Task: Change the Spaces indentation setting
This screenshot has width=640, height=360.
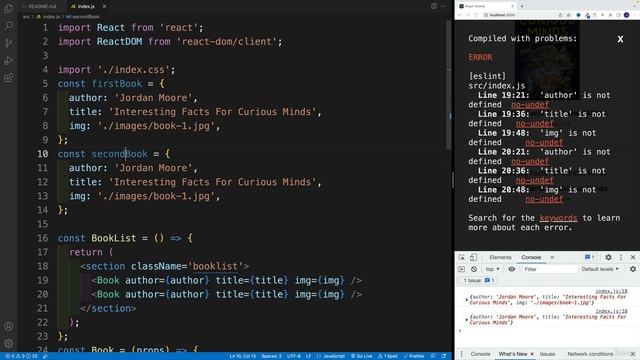Action: (x=271, y=356)
